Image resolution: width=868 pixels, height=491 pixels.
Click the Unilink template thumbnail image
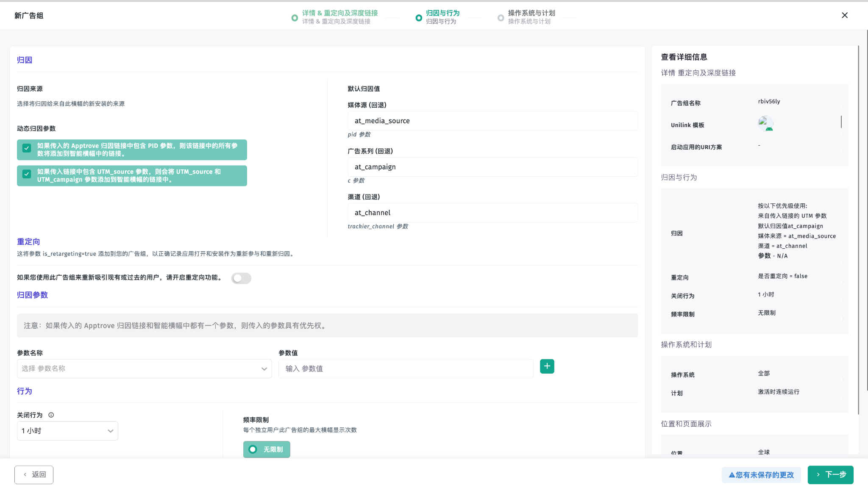(x=765, y=123)
